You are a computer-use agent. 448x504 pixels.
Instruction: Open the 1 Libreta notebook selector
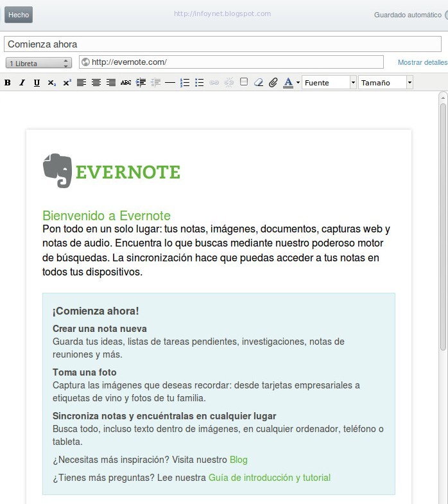point(39,63)
